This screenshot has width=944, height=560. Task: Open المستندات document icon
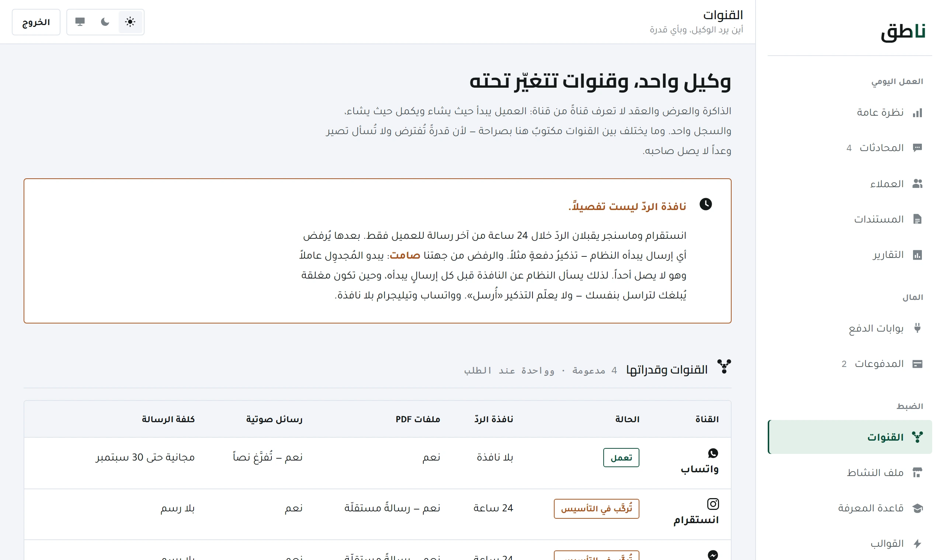click(x=917, y=219)
